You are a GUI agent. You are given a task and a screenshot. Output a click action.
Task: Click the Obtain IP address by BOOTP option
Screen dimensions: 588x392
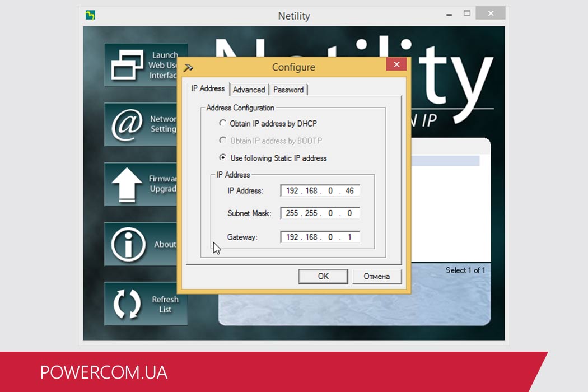tap(223, 141)
